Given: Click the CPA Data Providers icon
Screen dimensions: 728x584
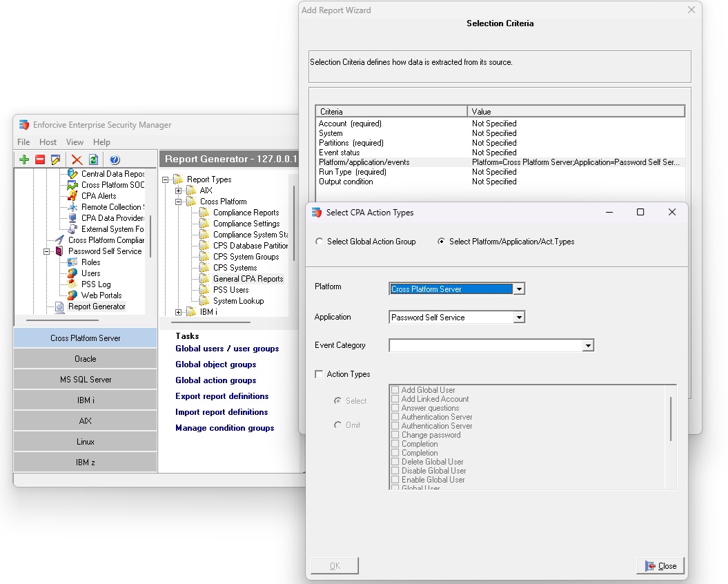Looking at the screenshot, I should (x=72, y=218).
